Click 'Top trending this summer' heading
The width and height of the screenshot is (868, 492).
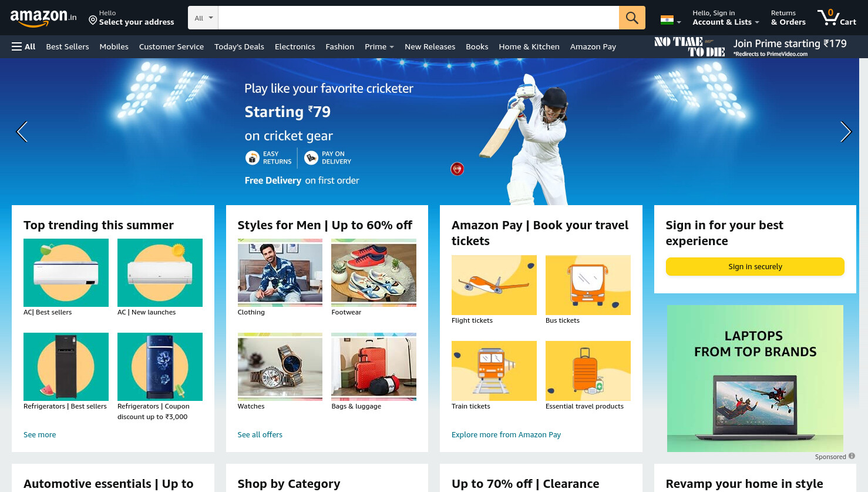point(99,225)
